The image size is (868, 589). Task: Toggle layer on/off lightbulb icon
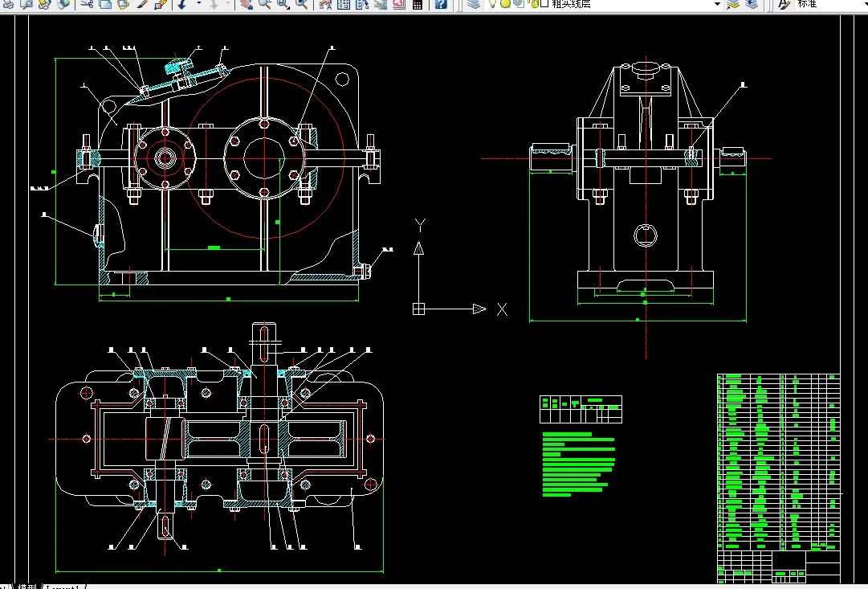(x=493, y=4)
